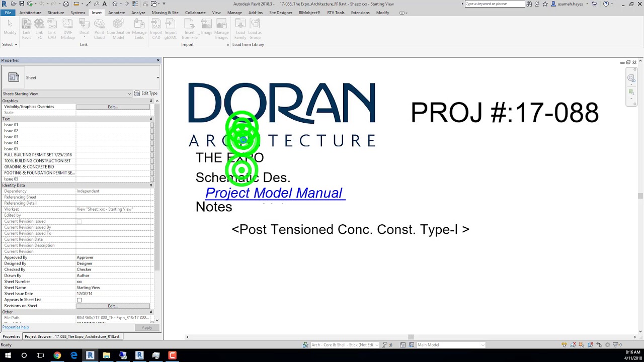Viewport: 644px width, 362px height.
Task: Toggle FULL BUILDING PERMIT SET checkbox
Action: click(x=152, y=155)
